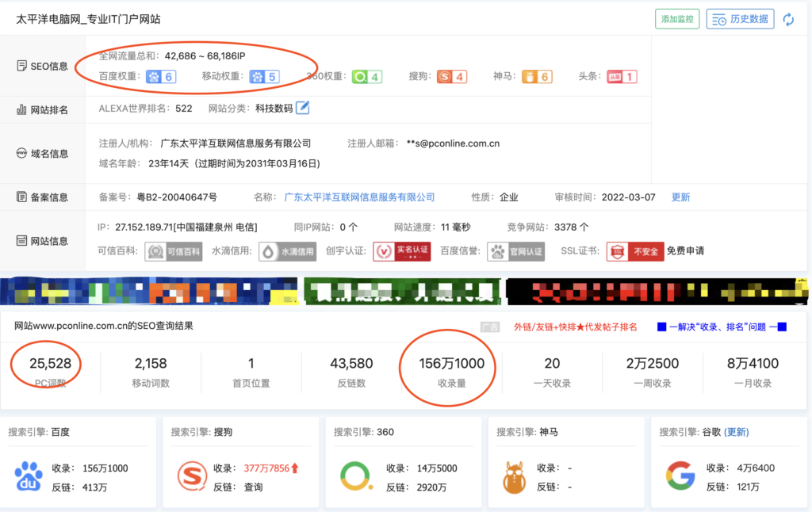Click Google 反链 121万 value
812x512 pixels.
point(749,487)
